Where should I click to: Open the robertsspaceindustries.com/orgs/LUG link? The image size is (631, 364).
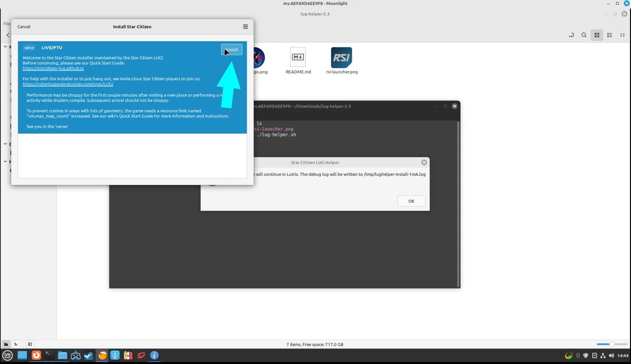point(68,84)
